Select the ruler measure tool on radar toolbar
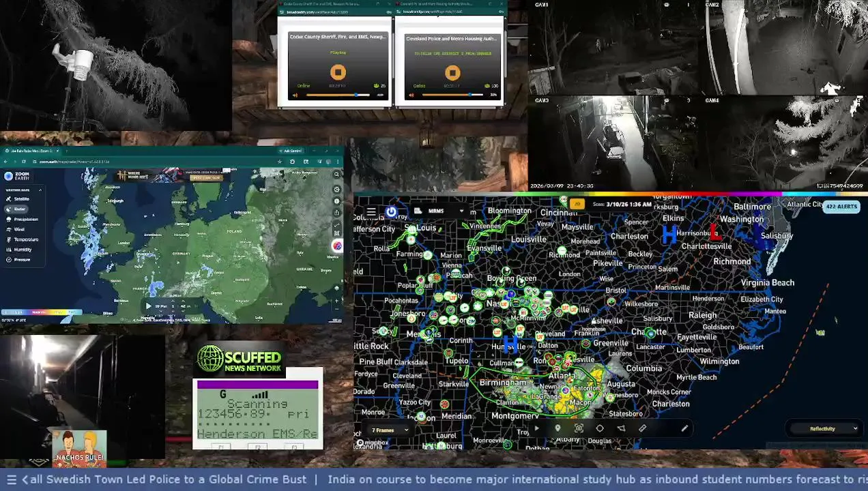 (642, 429)
